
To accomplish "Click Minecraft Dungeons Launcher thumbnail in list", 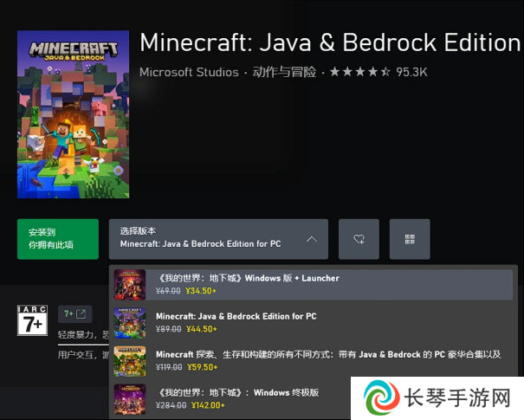I will pos(130,285).
